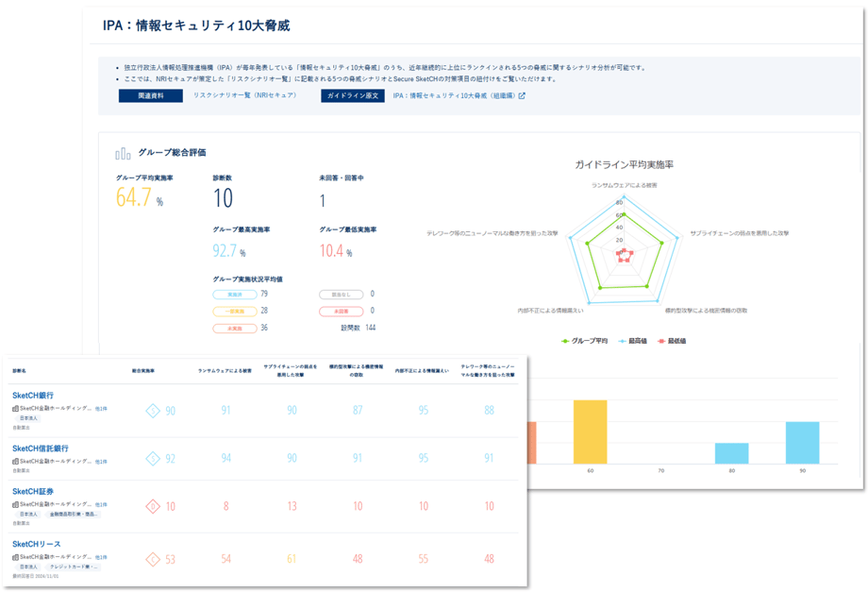Click the building icon under SketCH銀行

(x=16, y=409)
